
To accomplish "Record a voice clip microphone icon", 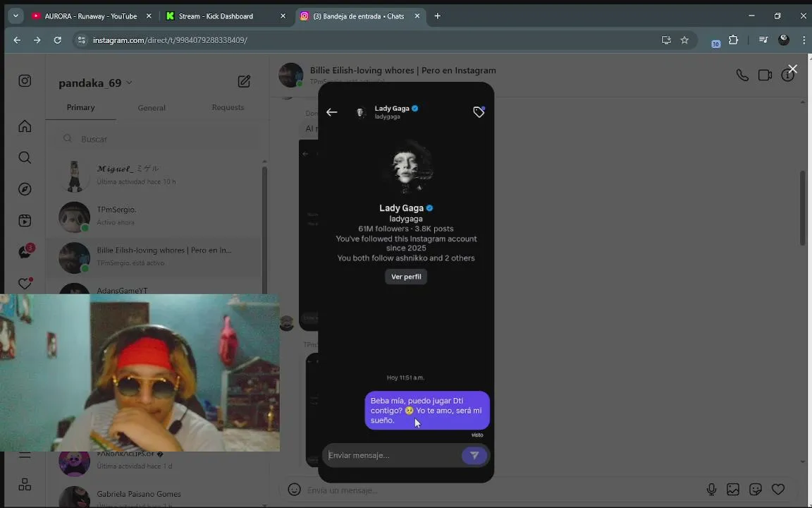I will tap(711, 490).
